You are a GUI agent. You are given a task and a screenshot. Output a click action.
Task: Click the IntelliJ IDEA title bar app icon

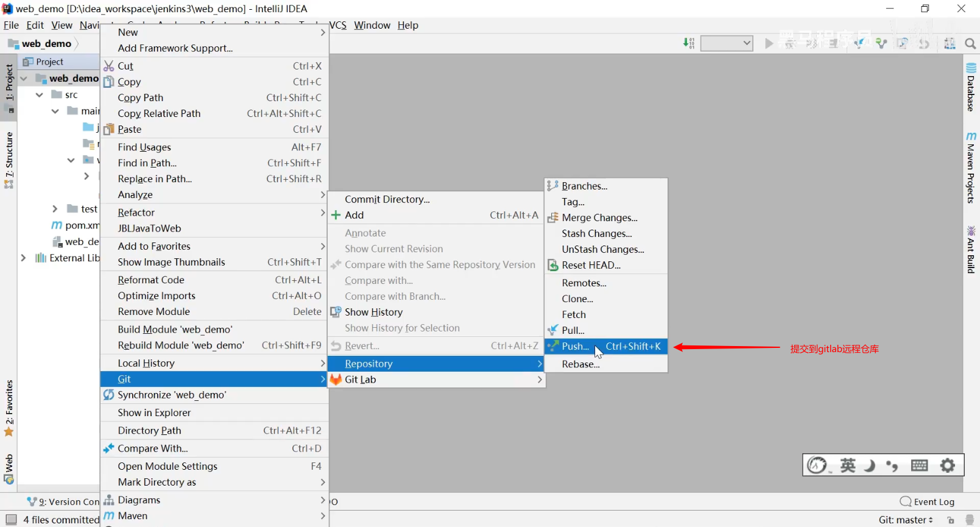[x=7, y=9]
